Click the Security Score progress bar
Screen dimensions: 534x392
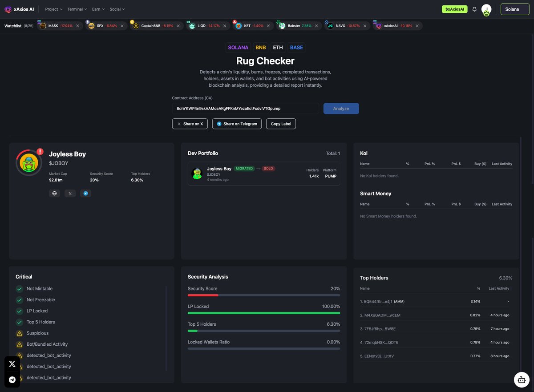(x=264, y=295)
